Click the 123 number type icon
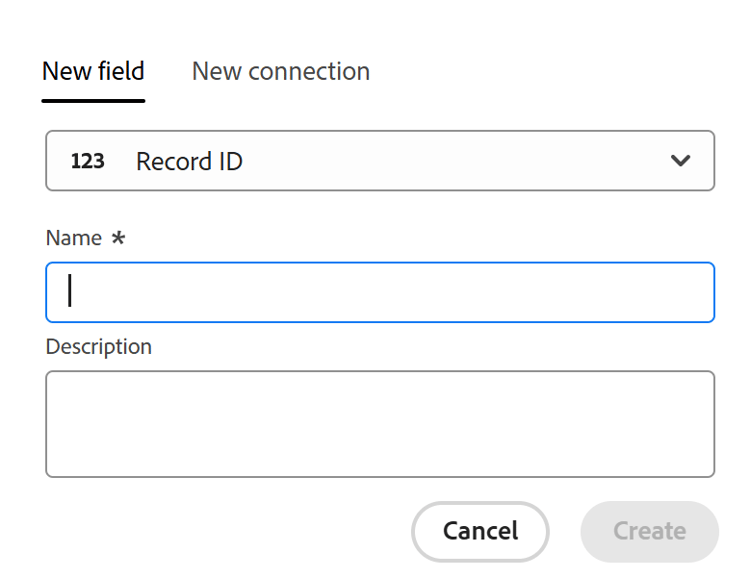The width and height of the screenshot is (750, 578). pyautogui.click(x=88, y=161)
